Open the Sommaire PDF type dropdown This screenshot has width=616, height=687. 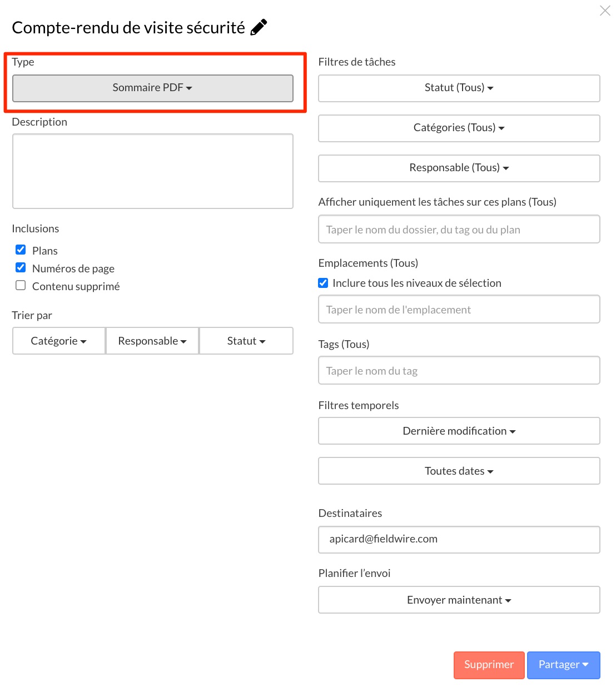[x=152, y=88]
